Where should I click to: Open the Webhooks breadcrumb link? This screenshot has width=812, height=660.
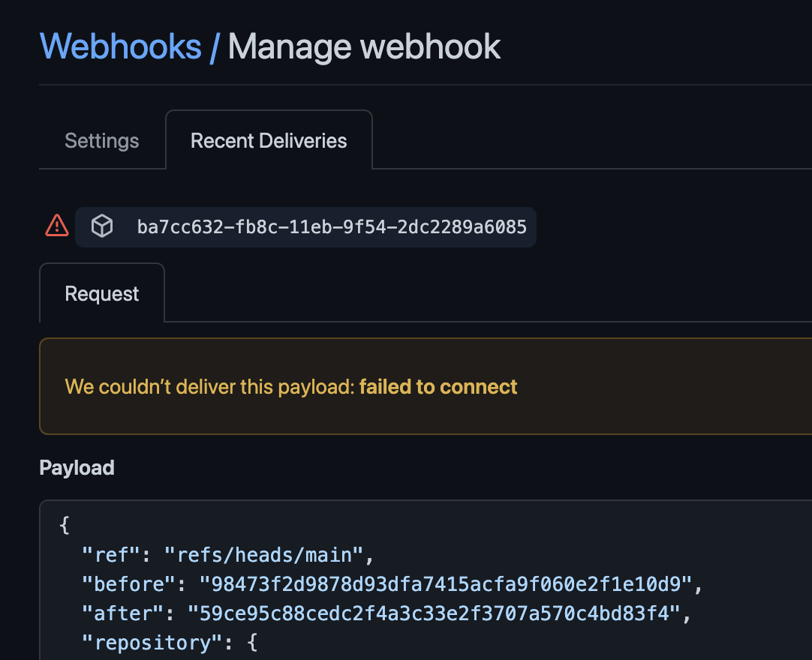(121, 46)
